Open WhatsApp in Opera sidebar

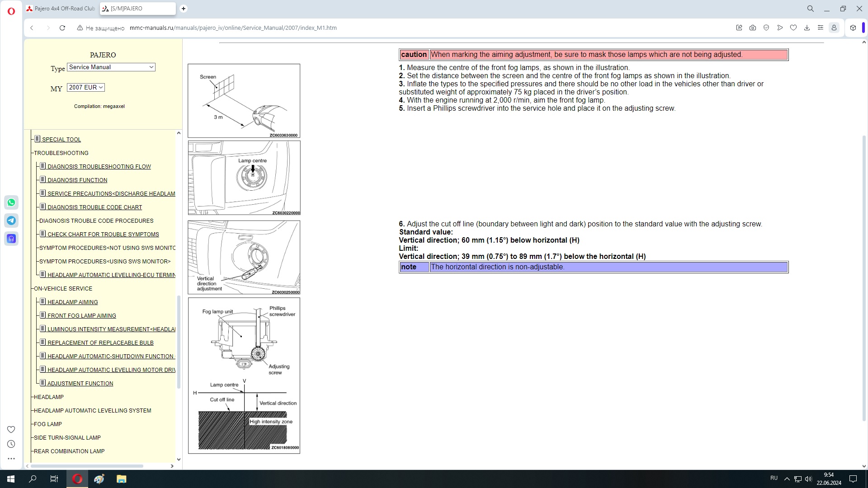pyautogui.click(x=11, y=202)
